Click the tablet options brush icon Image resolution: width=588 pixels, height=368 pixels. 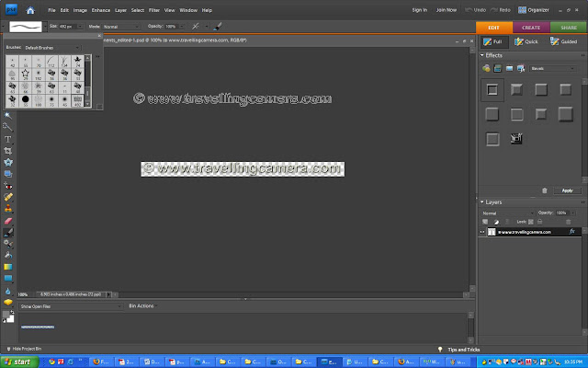217,27
